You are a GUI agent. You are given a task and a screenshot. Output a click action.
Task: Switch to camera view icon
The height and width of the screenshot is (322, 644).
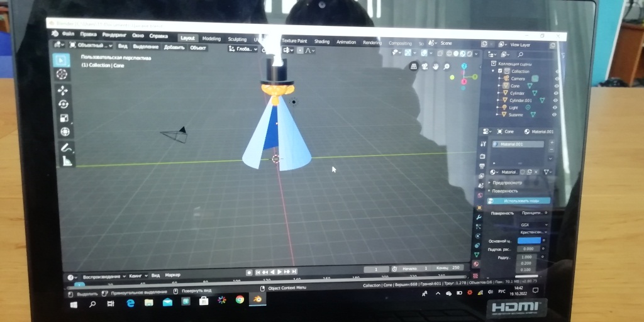pyautogui.click(x=425, y=67)
